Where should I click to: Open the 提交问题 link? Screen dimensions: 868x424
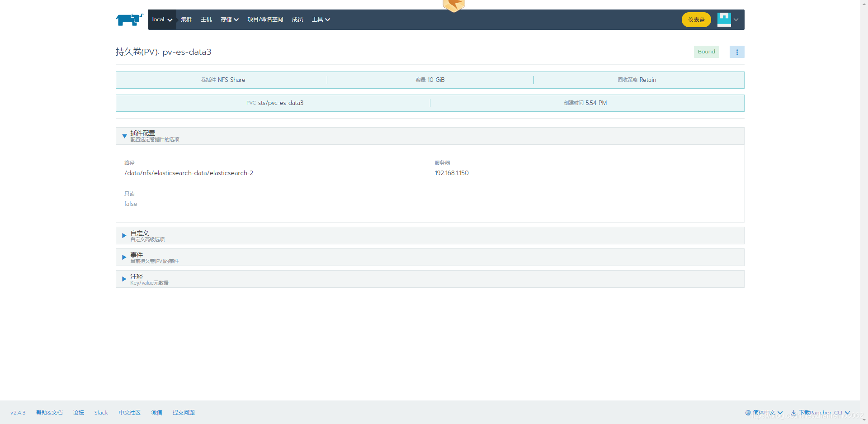point(184,413)
